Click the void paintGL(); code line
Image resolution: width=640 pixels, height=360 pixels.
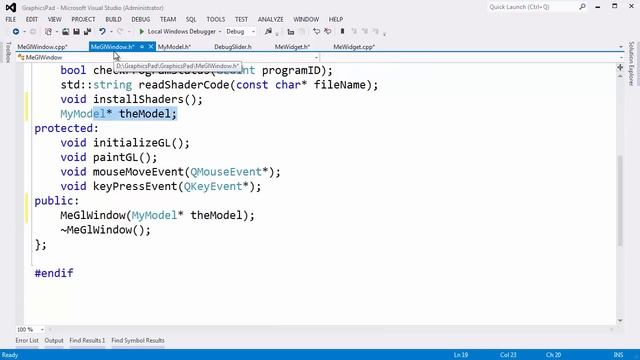(109, 158)
